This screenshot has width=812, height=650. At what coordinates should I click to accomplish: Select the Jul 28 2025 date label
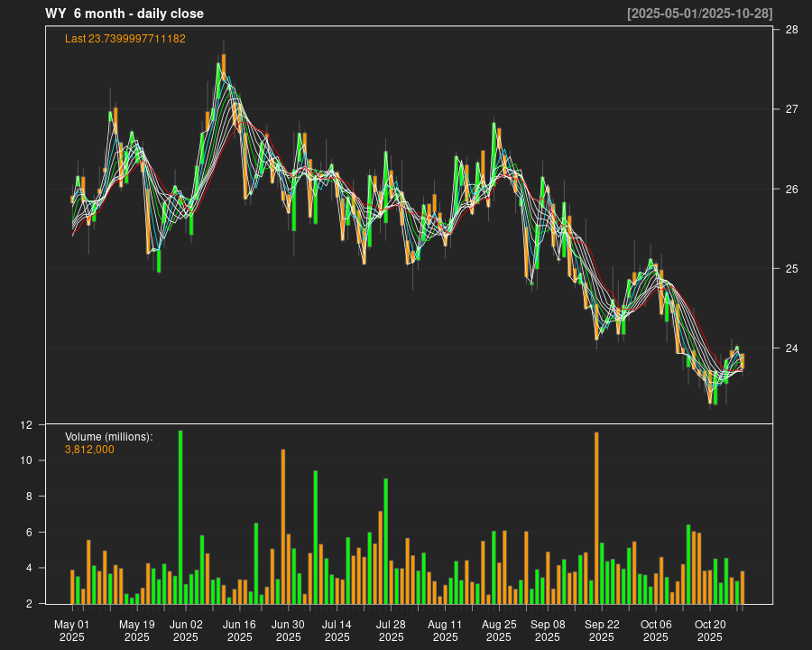[391, 630]
